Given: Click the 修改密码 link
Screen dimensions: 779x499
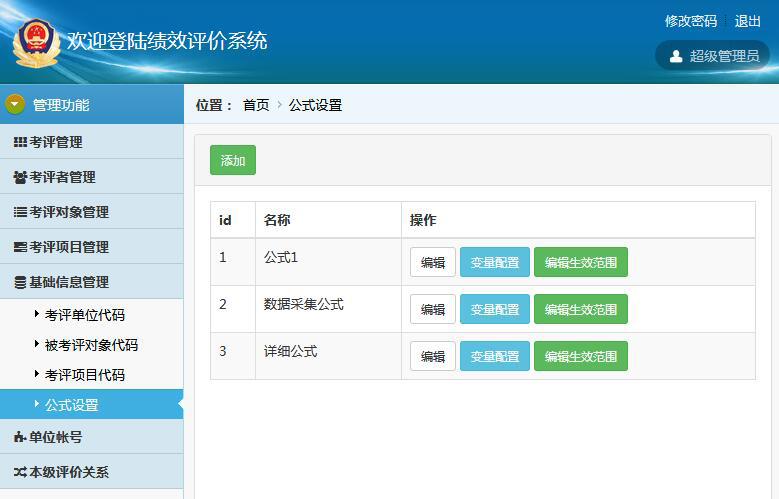Looking at the screenshot, I should tap(690, 21).
